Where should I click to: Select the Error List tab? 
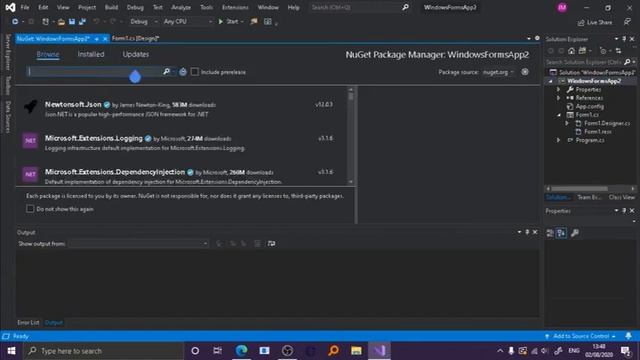pos(28,322)
